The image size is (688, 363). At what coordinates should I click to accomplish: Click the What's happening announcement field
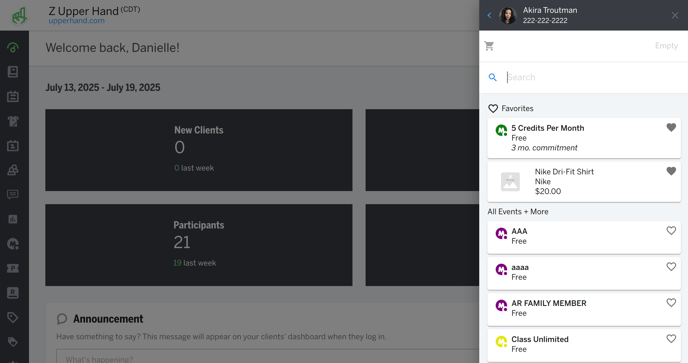tap(268, 356)
